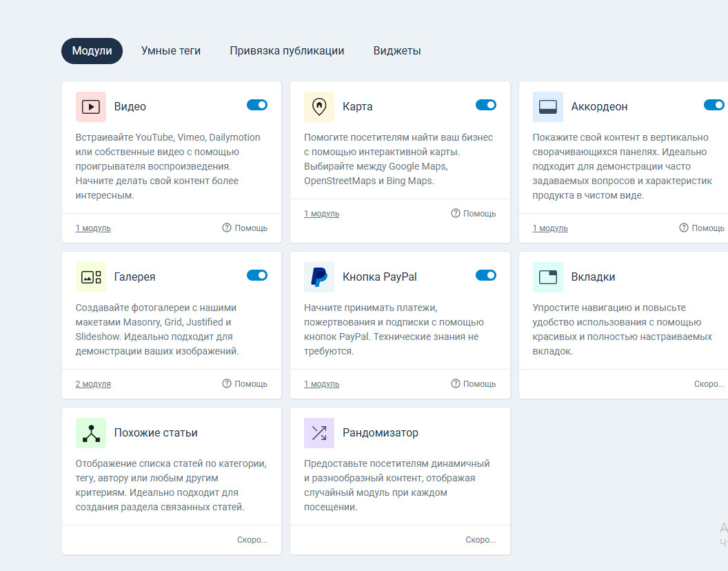Click Помощь in the Кнопка PayPal card
728x571 pixels.
tap(474, 384)
